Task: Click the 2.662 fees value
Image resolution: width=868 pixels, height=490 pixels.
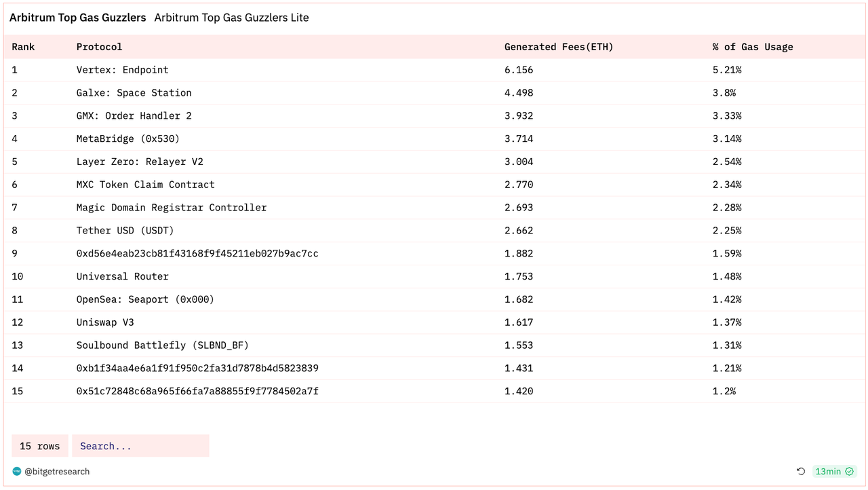Action: click(x=519, y=231)
